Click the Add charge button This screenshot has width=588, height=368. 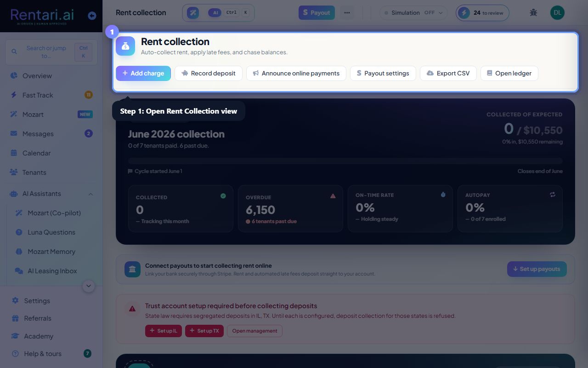pyautogui.click(x=143, y=73)
